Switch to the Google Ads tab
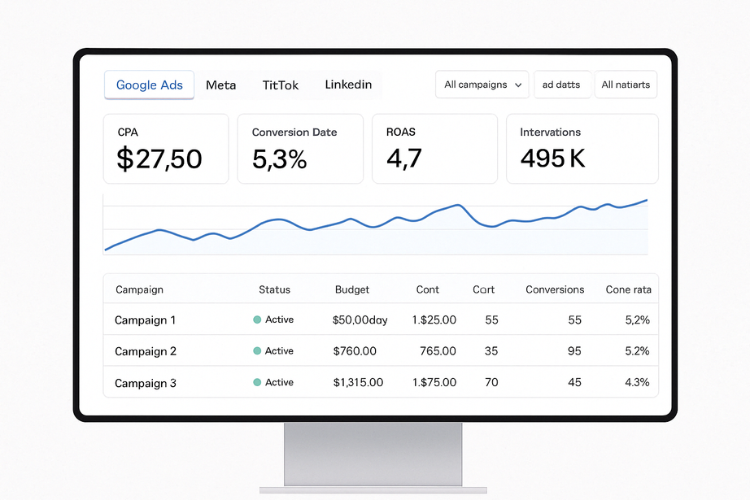The width and height of the screenshot is (750, 500). pos(149,85)
